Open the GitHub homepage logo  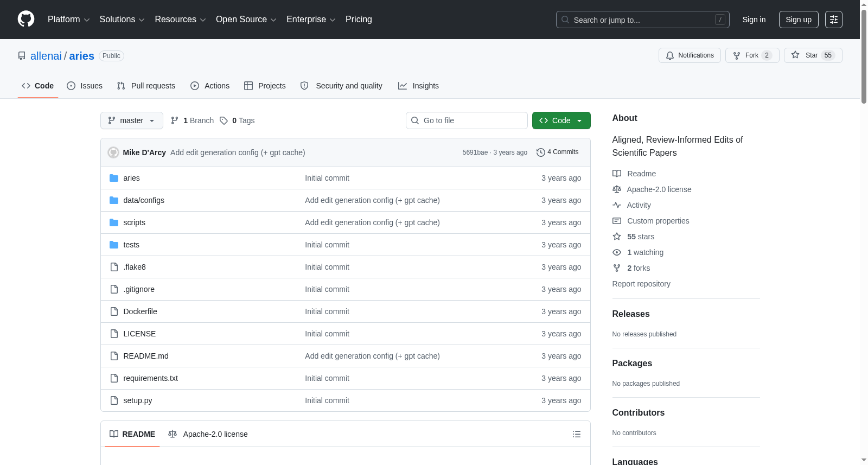[x=26, y=19]
